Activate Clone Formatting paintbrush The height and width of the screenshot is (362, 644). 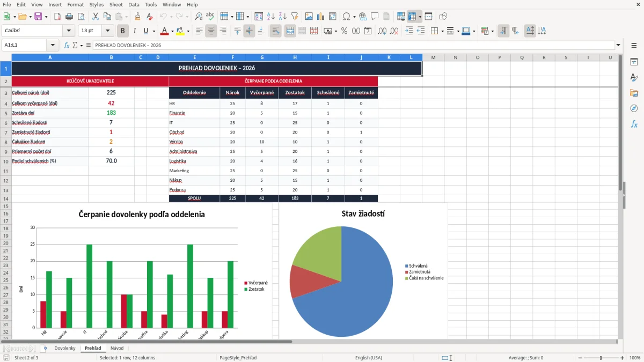tap(138, 17)
